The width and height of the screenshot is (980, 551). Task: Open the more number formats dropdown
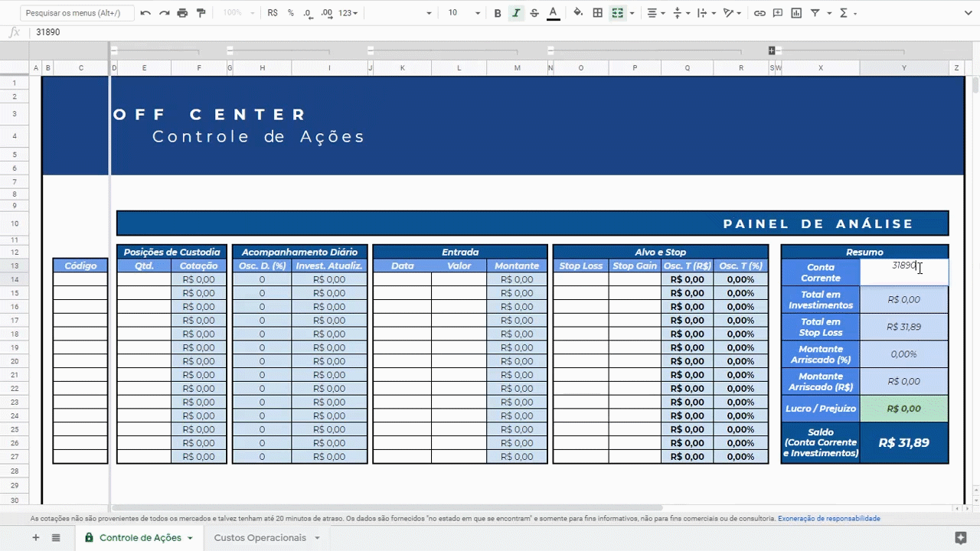348,13
